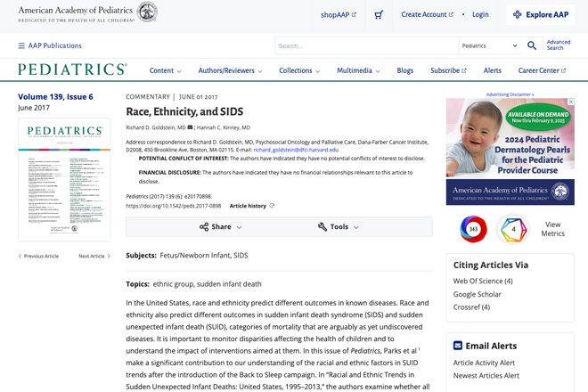This screenshot has width=588, height=392.
Task: Click the Dimensions citation badge showing 4
Action: click(513, 229)
